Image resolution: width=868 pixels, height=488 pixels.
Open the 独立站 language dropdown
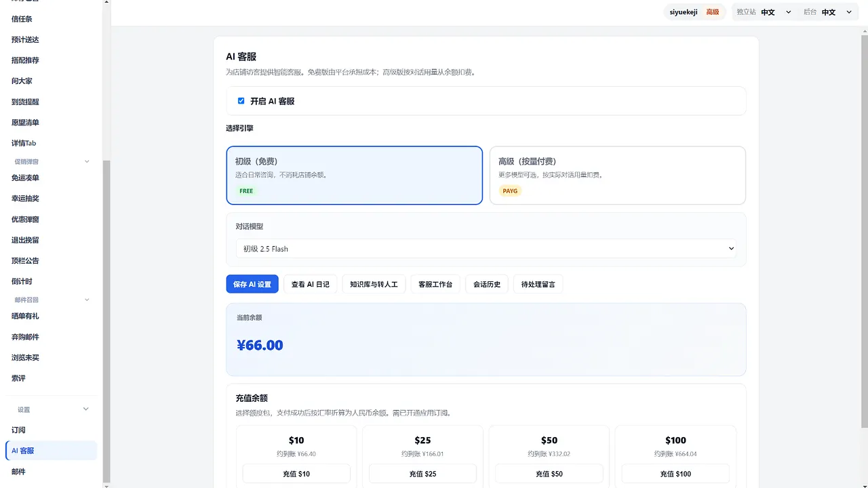coord(776,12)
